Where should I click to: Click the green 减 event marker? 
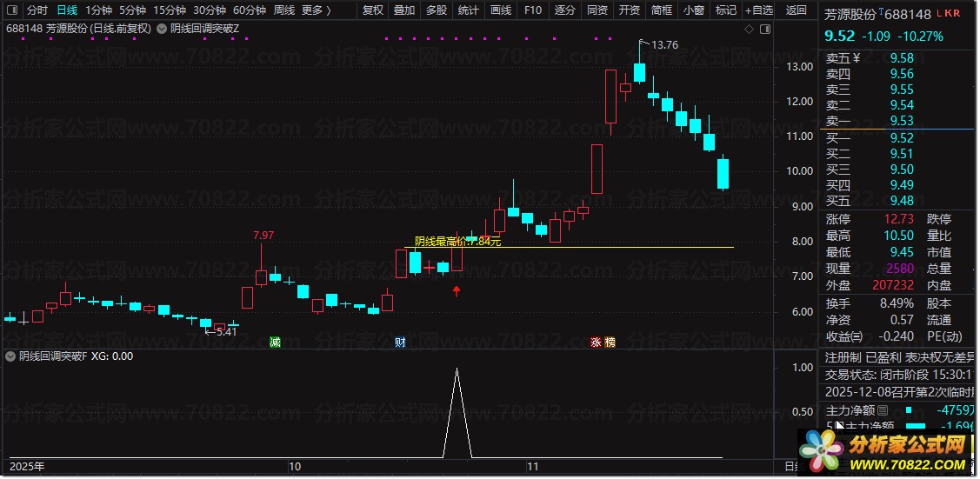point(275,343)
